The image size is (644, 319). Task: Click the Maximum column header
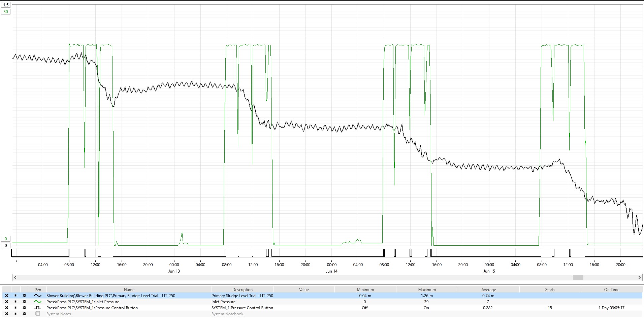pyautogui.click(x=427, y=290)
